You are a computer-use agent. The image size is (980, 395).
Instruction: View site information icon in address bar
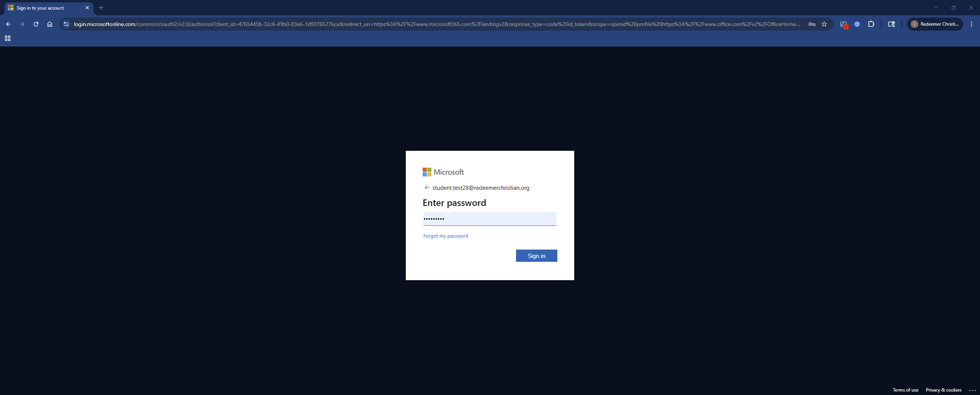[66, 24]
